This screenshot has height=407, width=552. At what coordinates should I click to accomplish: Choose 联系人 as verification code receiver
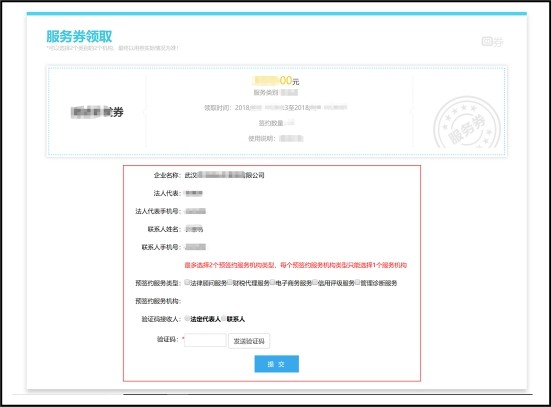[x=224, y=318]
